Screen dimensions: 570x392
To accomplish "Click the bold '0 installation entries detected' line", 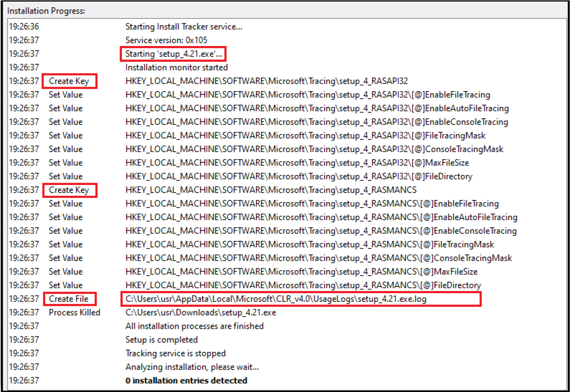I will [x=186, y=380].
